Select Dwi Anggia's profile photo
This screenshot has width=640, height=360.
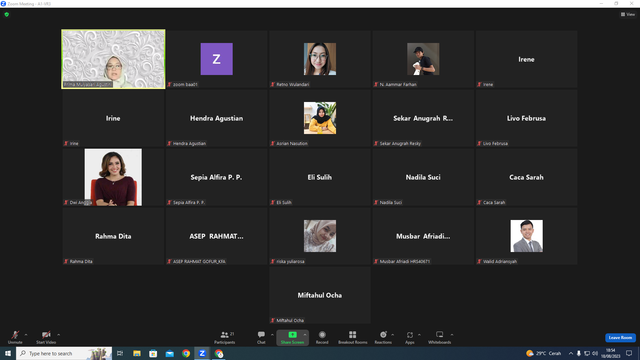click(x=113, y=177)
